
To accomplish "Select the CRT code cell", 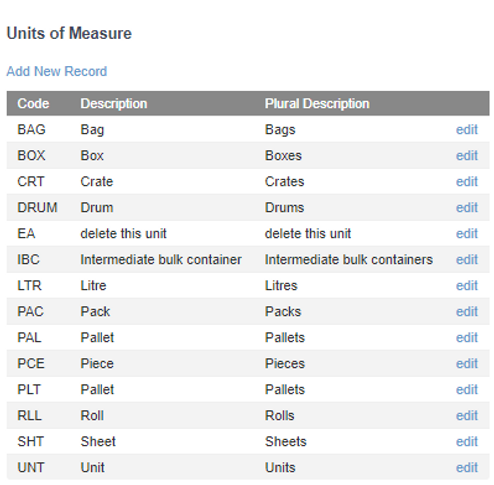I will pyautogui.click(x=31, y=181).
